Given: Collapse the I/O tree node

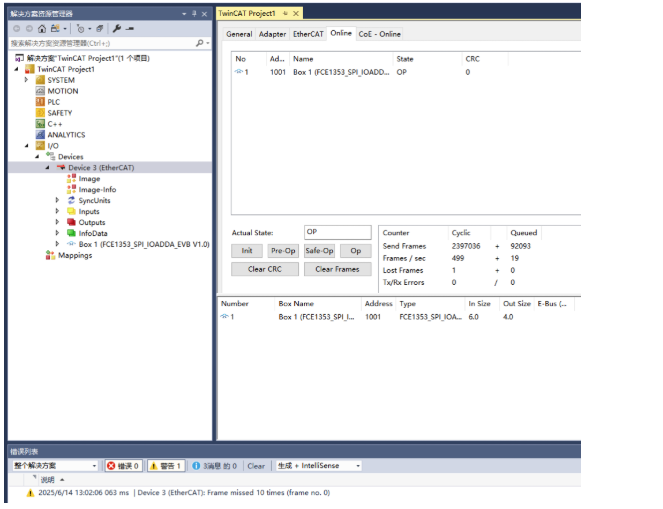Looking at the screenshot, I should (x=27, y=146).
